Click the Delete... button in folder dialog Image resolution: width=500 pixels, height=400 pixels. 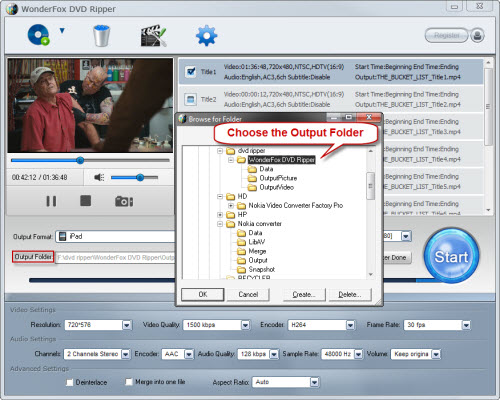pyautogui.click(x=350, y=294)
